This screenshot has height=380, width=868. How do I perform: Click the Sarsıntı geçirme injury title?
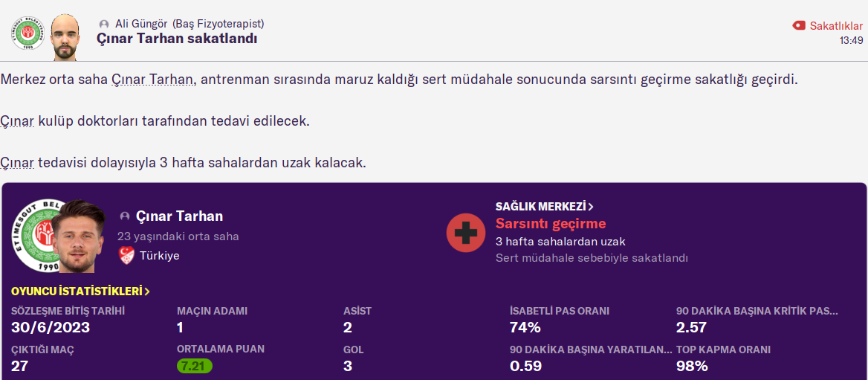pos(551,224)
